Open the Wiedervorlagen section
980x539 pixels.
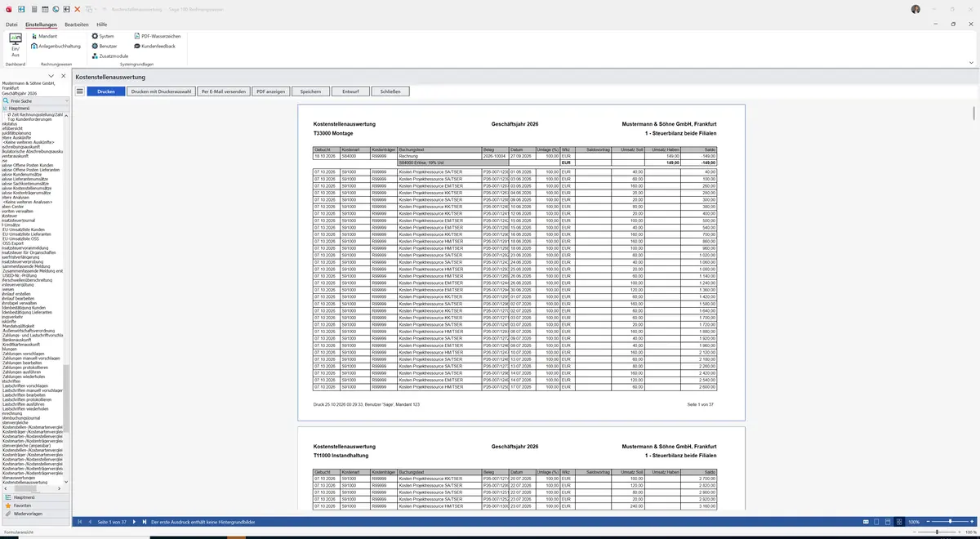(34, 514)
